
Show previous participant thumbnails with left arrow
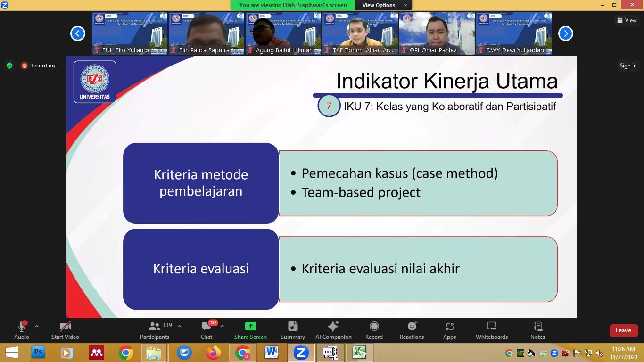(x=78, y=33)
